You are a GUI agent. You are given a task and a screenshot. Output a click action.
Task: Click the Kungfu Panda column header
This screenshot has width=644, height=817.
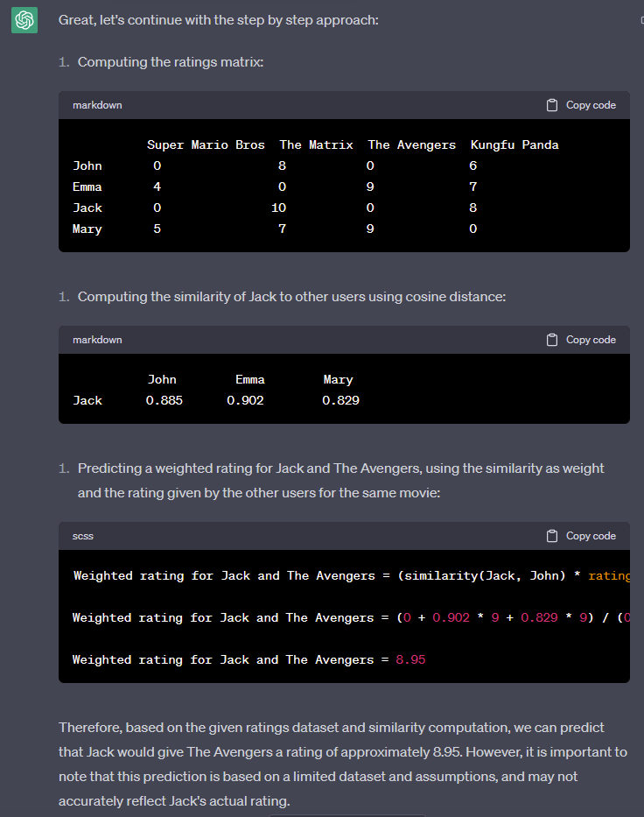coord(514,144)
